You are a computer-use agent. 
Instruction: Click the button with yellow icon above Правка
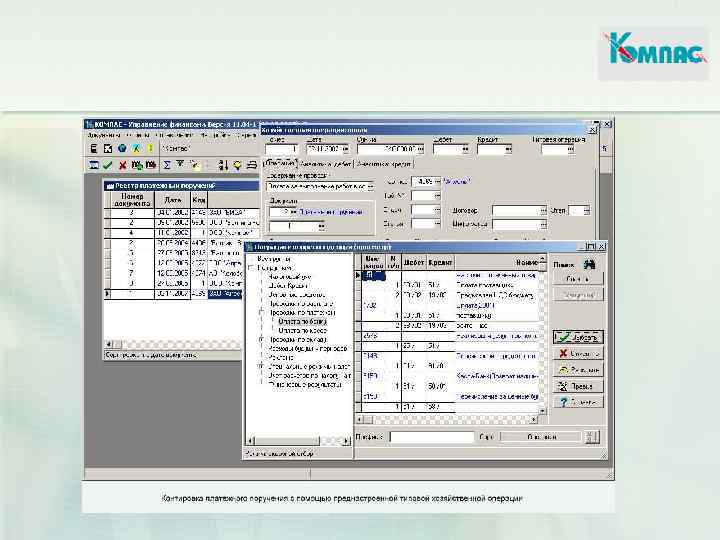(x=578, y=370)
